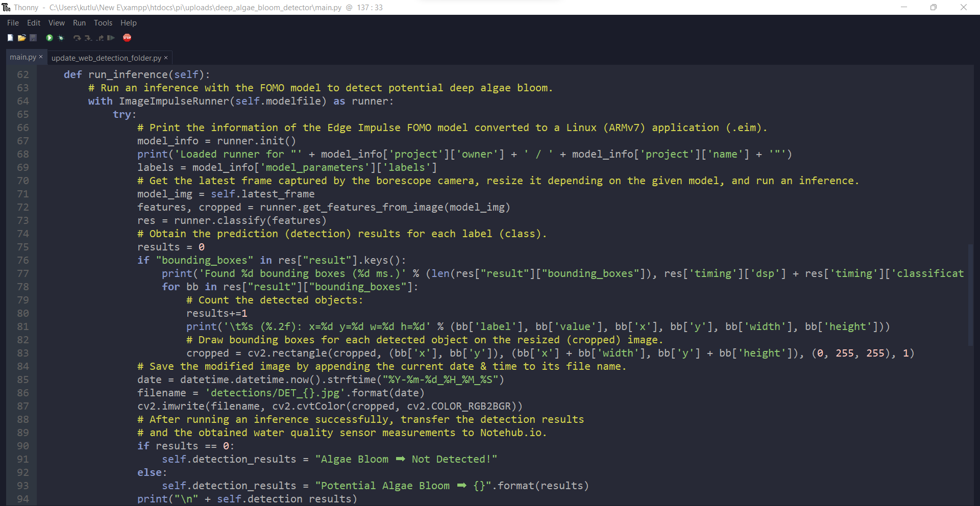980x506 pixels.
Task: Select line number 75 in the gutter
Action: 22,247
